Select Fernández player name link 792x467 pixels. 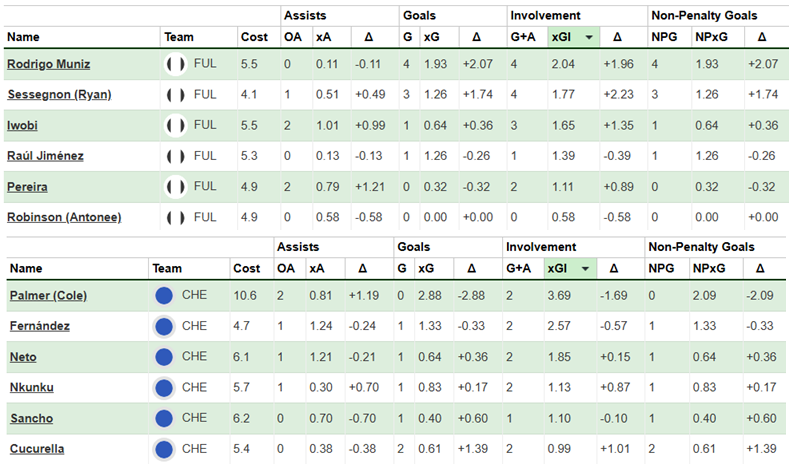coord(40,326)
